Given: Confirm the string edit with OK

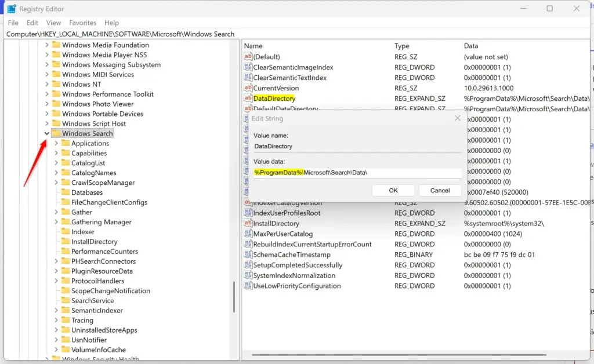Looking at the screenshot, I should click(x=393, y=190).
